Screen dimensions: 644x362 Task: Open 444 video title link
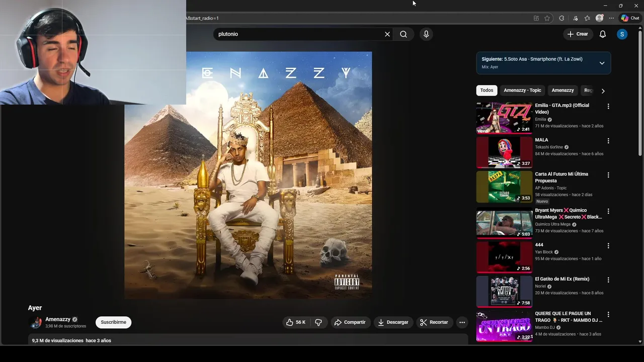coord(539,245)
